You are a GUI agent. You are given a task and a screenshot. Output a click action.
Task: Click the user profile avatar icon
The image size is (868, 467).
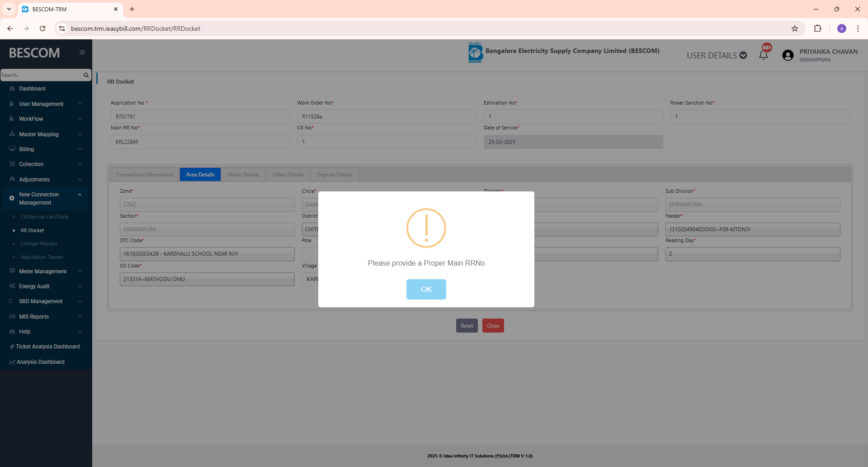788,55
